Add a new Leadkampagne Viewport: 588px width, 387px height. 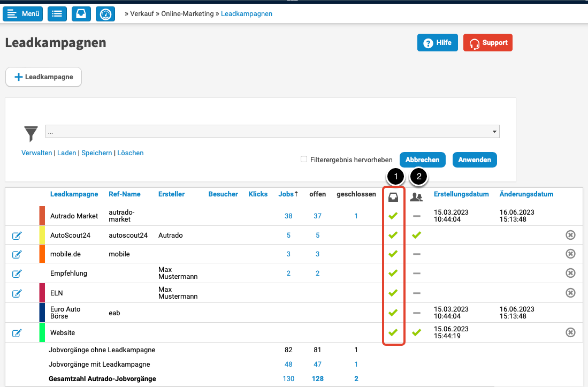(43, 77)
